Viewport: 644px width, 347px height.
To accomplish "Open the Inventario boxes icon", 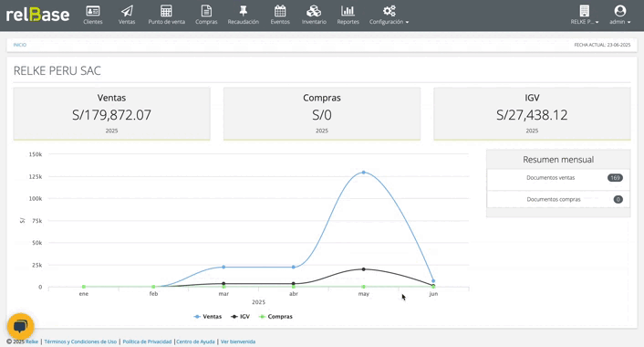I will [314, 11].
